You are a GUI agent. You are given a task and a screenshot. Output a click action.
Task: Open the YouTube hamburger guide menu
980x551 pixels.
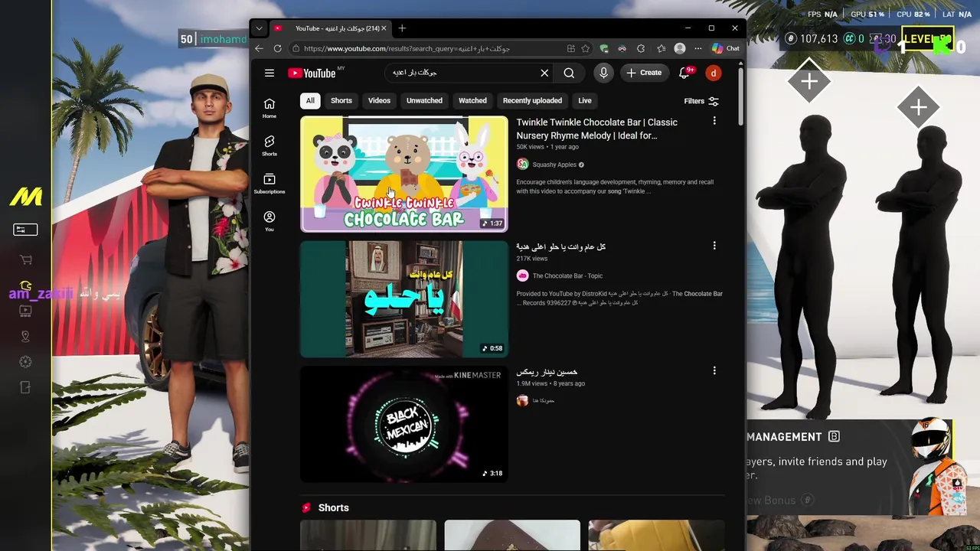[269, 73]
